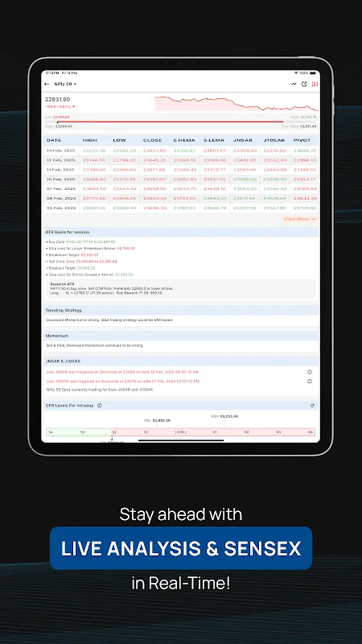Tap the Nifty 50 intraday price chart
Screen dimensions: 362x644
[237, 104]
